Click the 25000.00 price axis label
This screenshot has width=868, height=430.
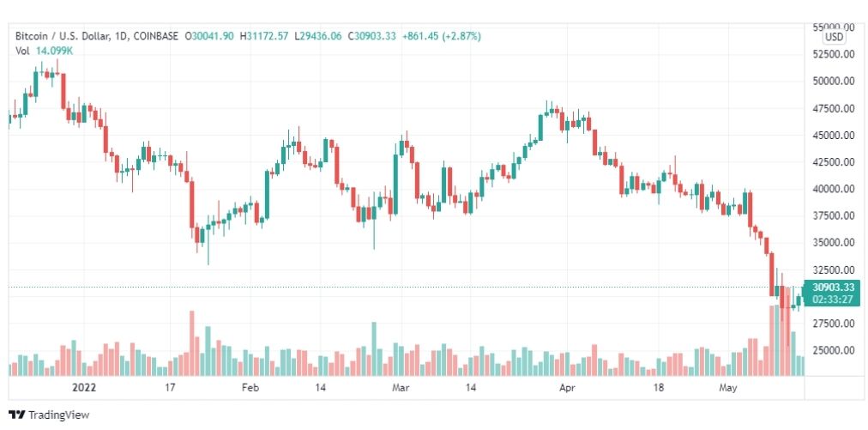pyautogui.click(x=832, y=350)
